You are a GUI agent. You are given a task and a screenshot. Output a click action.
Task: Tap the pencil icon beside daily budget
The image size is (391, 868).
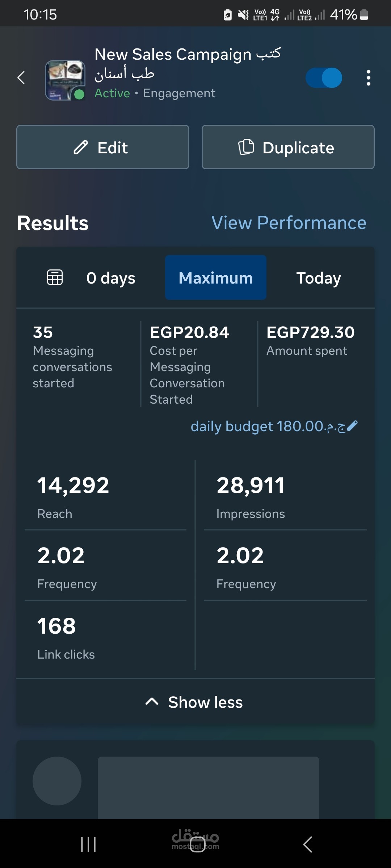pyautogui.click(x=352, y=426)
